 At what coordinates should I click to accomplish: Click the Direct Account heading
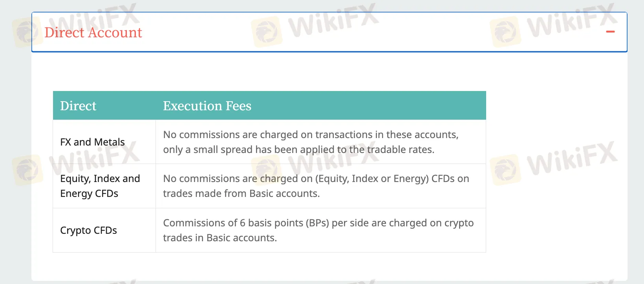pyautogui.click(x=93, y=33)
